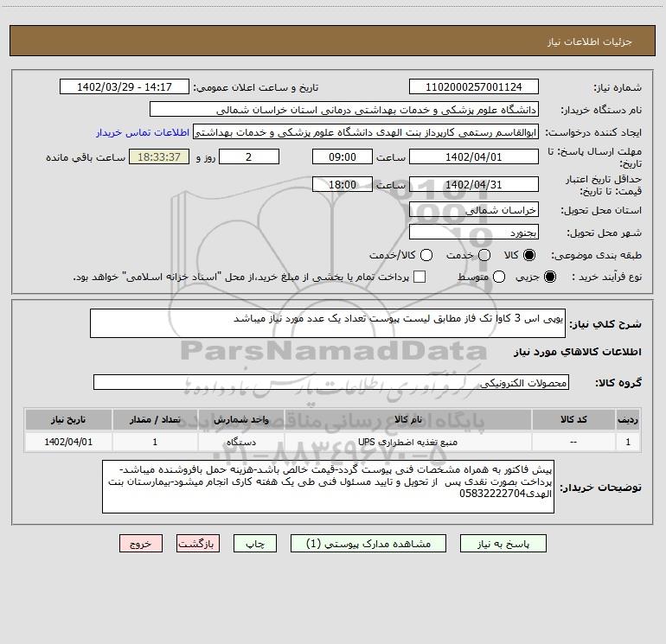Click the need number field 1102000257001124
Image resolution: width=666 pixels, height=644 pixels.
(x=474, y=86)
